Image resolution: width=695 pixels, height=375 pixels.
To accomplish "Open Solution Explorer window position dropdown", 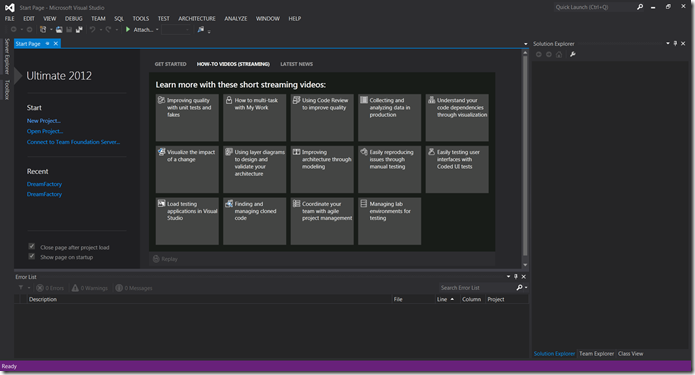I will (x=668, y=43).
